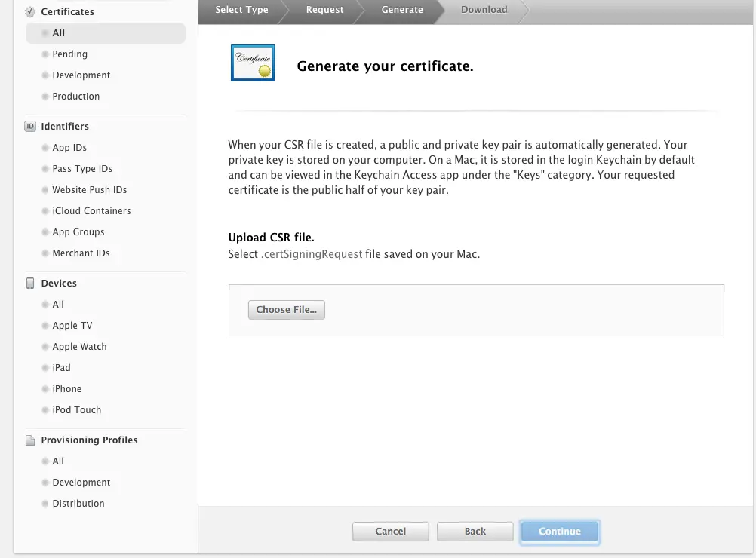756x558 pixels.
Task: Go to the Request step tab
Action: [324, 10]
